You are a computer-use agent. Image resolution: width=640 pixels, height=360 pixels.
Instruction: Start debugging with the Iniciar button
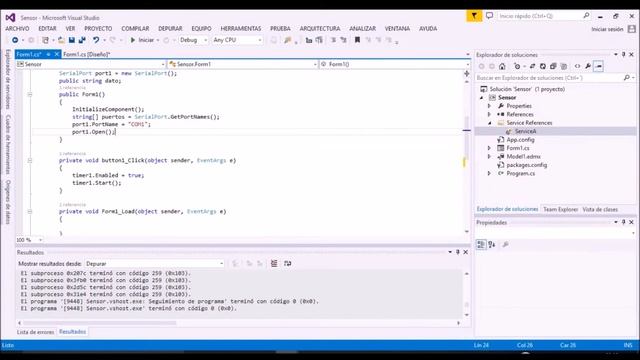[x=142, y=40]
